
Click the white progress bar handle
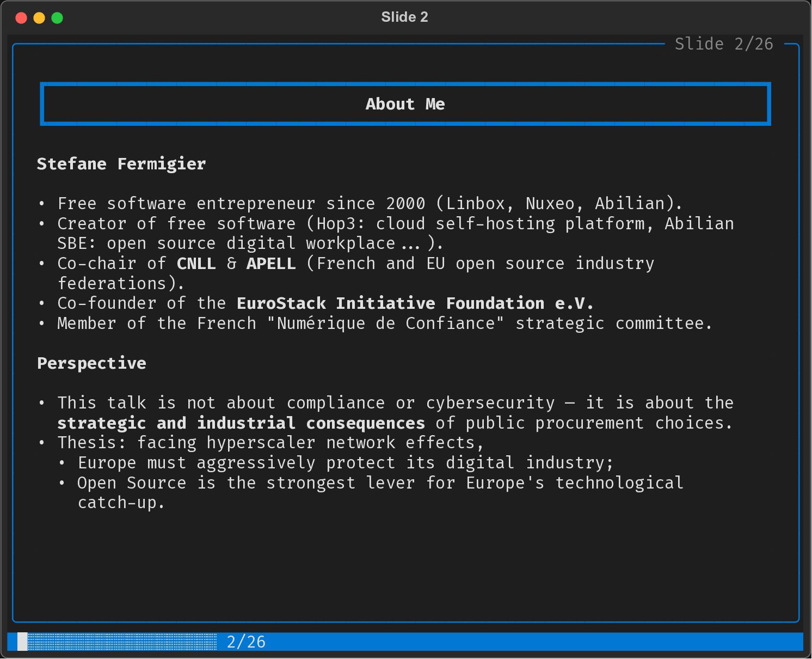coord(22,642)
